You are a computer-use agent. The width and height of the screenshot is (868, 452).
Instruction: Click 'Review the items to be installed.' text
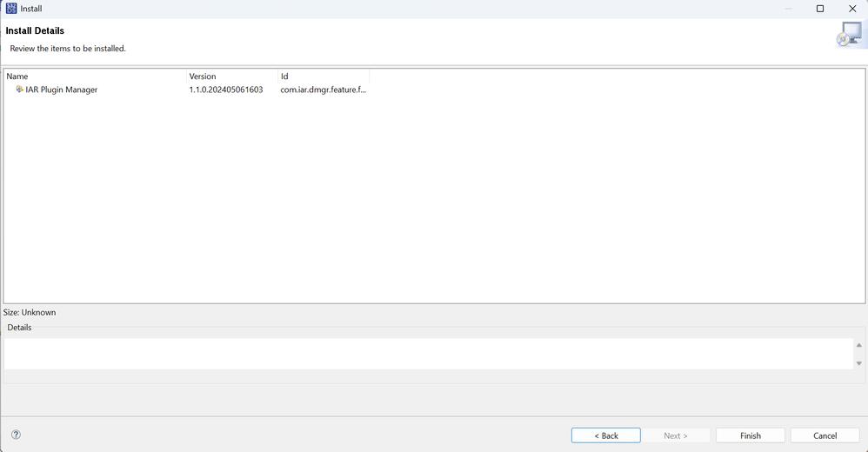[x=68, y=49]
